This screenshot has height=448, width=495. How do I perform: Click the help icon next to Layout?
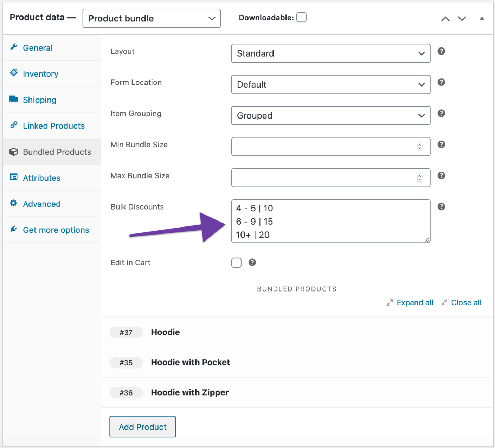tap(441, 51)
